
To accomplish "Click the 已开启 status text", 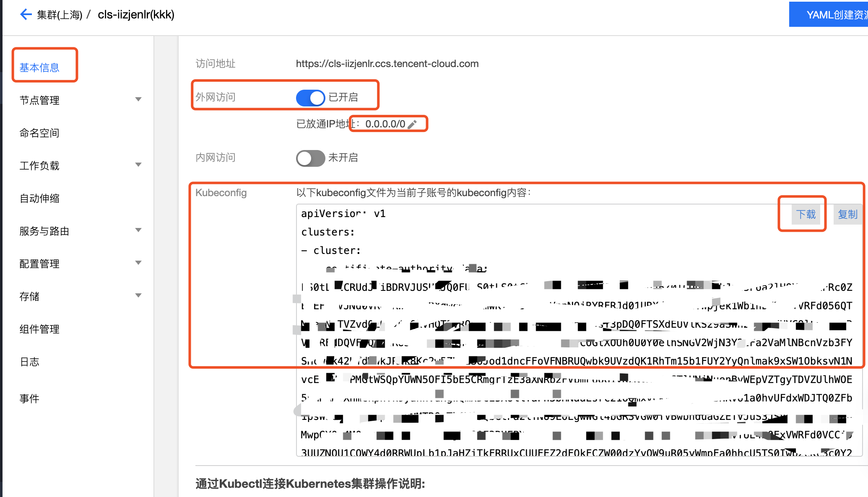I will point(343,97).
